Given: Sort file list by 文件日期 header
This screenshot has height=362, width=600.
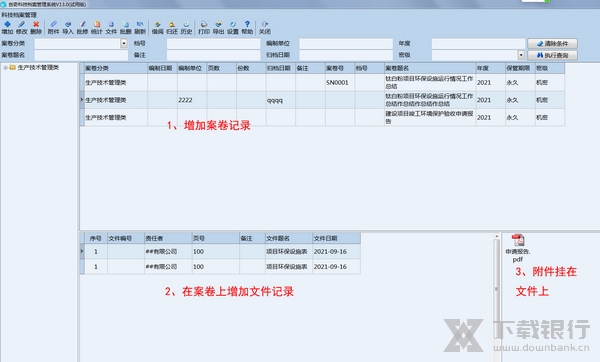Looking at the screenshot, I should point(336,238).
